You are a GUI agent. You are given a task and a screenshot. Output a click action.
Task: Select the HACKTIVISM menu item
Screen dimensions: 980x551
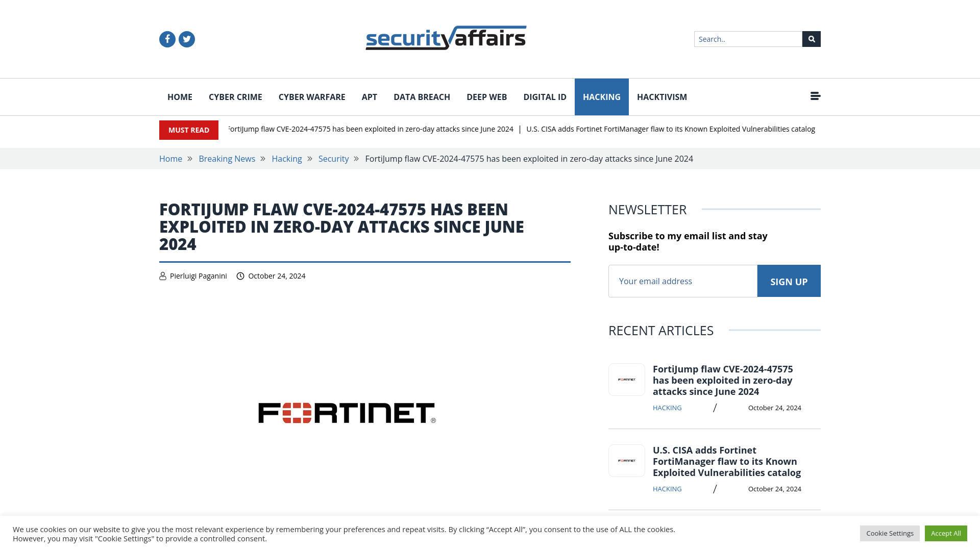tap(661, 96)
